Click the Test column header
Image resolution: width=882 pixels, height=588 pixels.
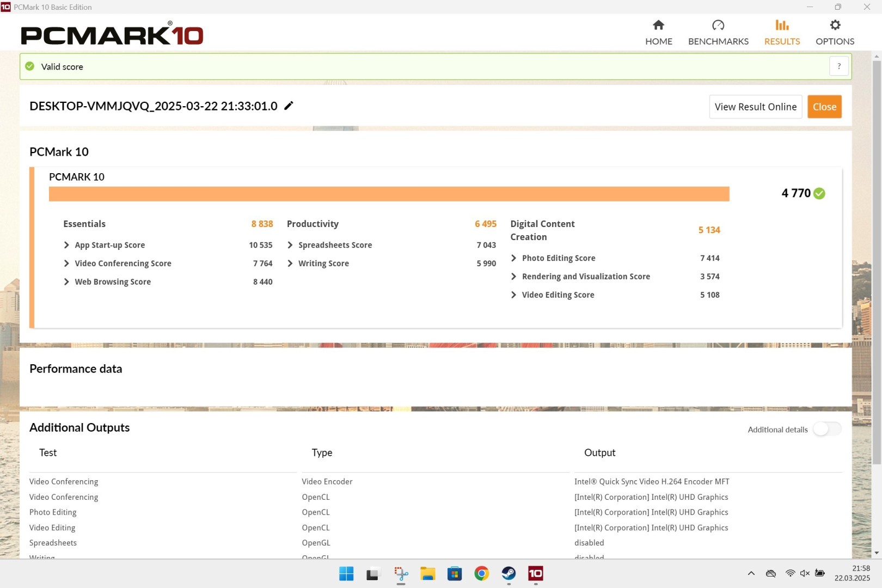click(x=48, y=452)
